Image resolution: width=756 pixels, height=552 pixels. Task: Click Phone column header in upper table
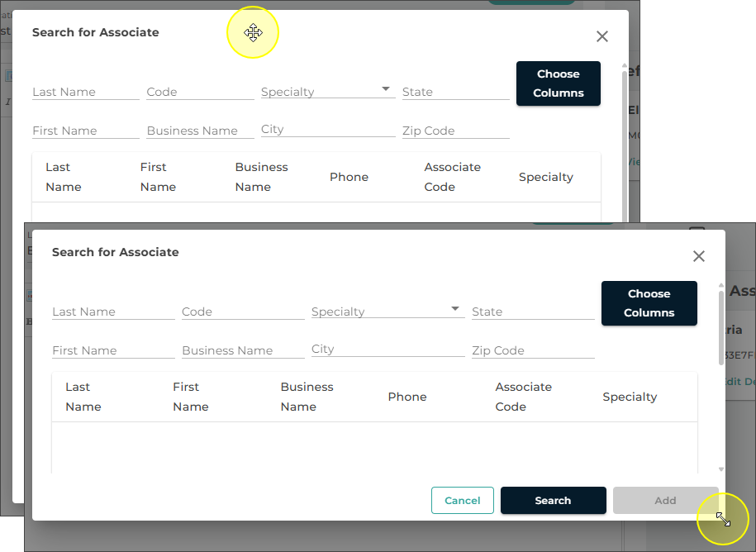click(x=349, y=177)
